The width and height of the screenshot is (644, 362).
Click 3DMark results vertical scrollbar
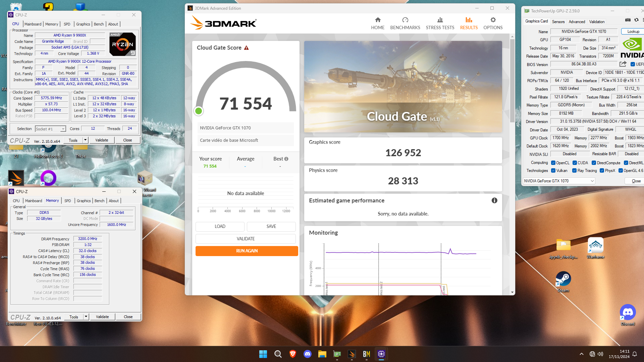pos(512,80)
